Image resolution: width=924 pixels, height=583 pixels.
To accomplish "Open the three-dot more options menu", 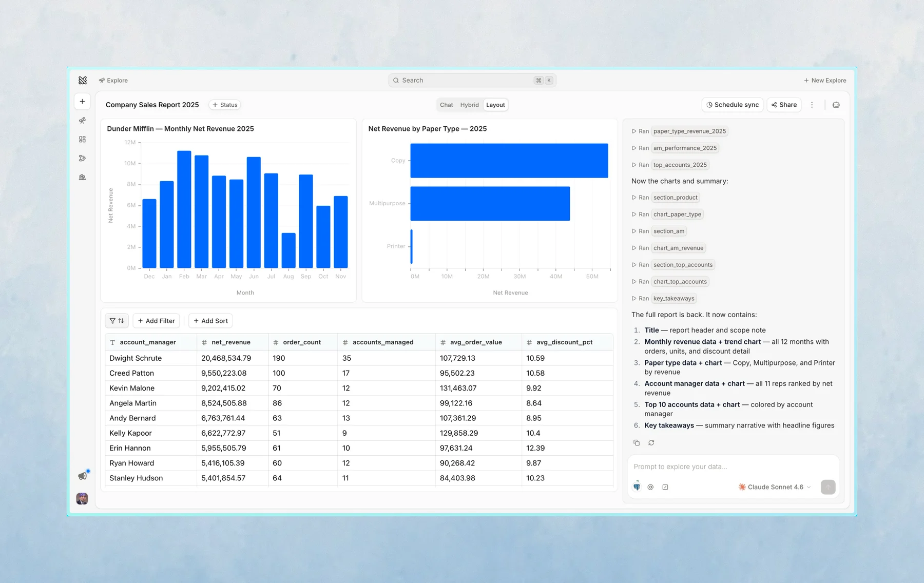I will pyautogui.click(x=812, y=105).
